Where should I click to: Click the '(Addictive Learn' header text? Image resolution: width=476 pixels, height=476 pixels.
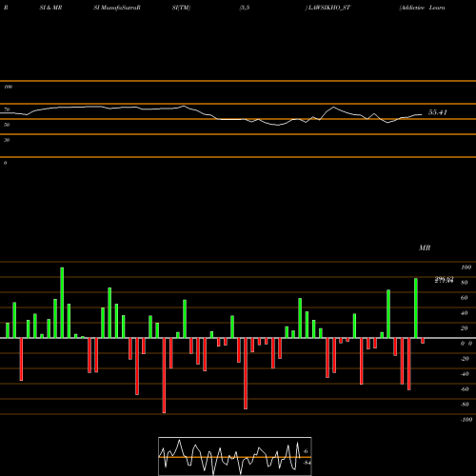(422, 8)
